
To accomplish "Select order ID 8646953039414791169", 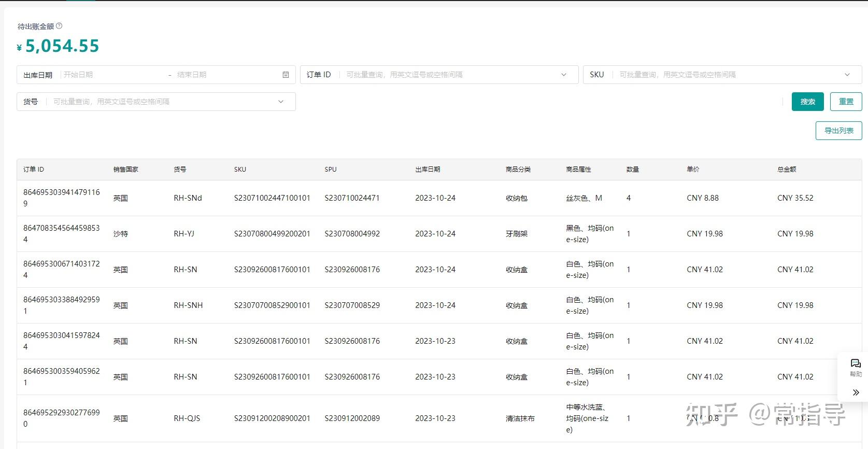I will pyautogui.click(x=62, y=198).
